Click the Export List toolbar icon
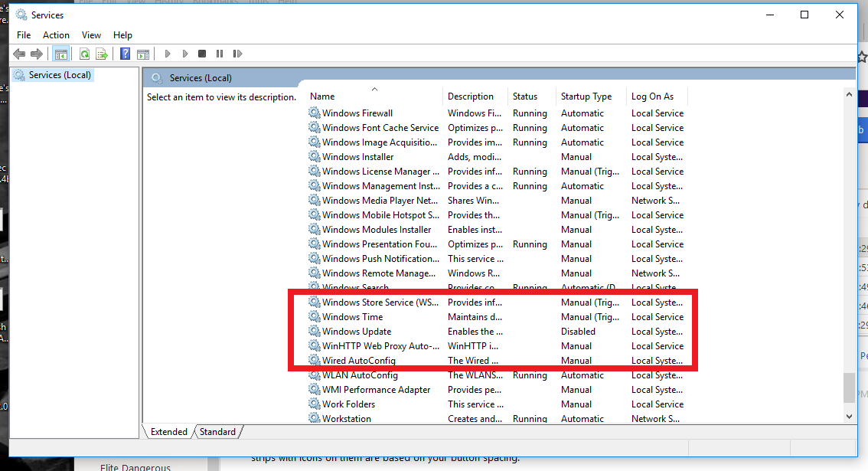Image resolution: width=868 pixels, height=471 pixels. (x=102, y=54)
